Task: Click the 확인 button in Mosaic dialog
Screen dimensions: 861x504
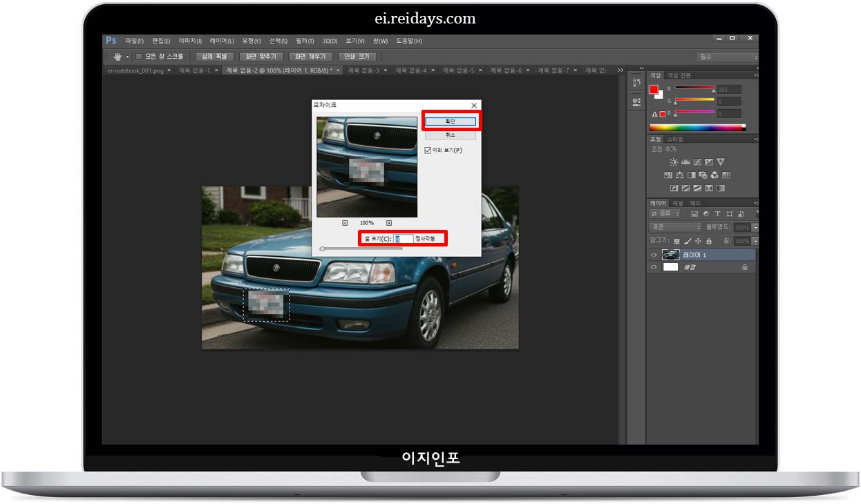Action: point(451,121)
